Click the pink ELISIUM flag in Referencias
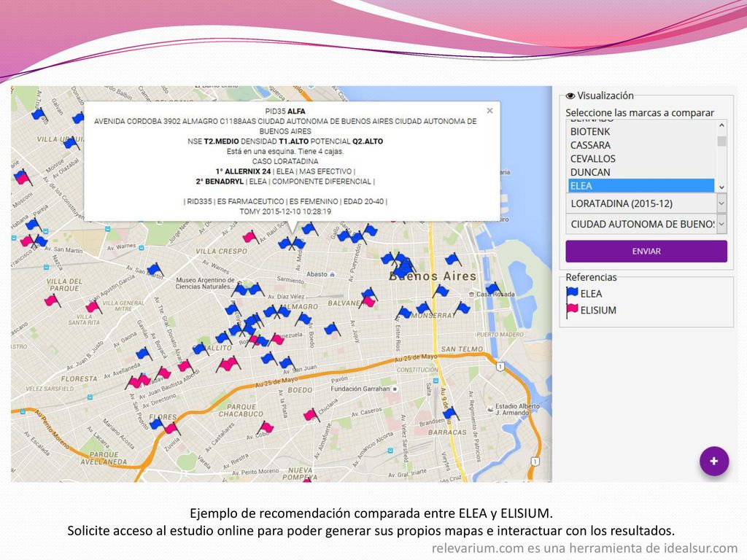Image resolution: width=747 pixels, height=560 pixels. click(572, 310)
